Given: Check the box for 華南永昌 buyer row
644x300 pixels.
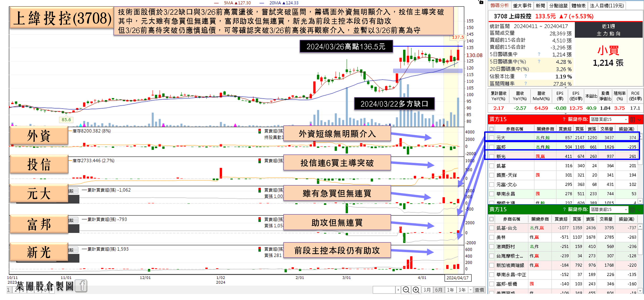Looking at the screenshot, I should [492, 194].
